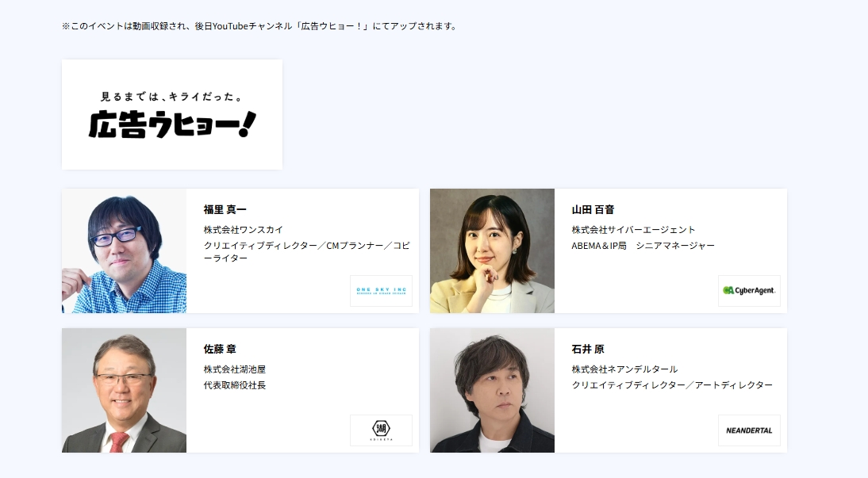868x478 pixels.
Task: Click the 広告ウヒョー! banner logo
Action: coord(172,114)
